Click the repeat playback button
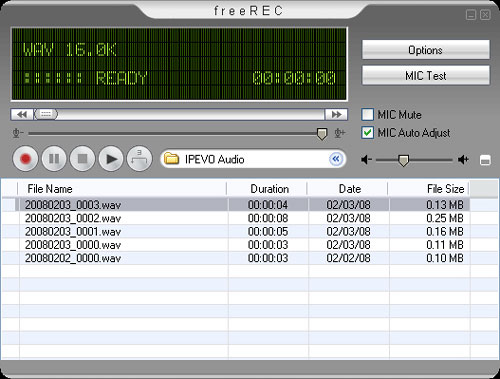This screenshot has width=500, height=379. click(139, 159)
